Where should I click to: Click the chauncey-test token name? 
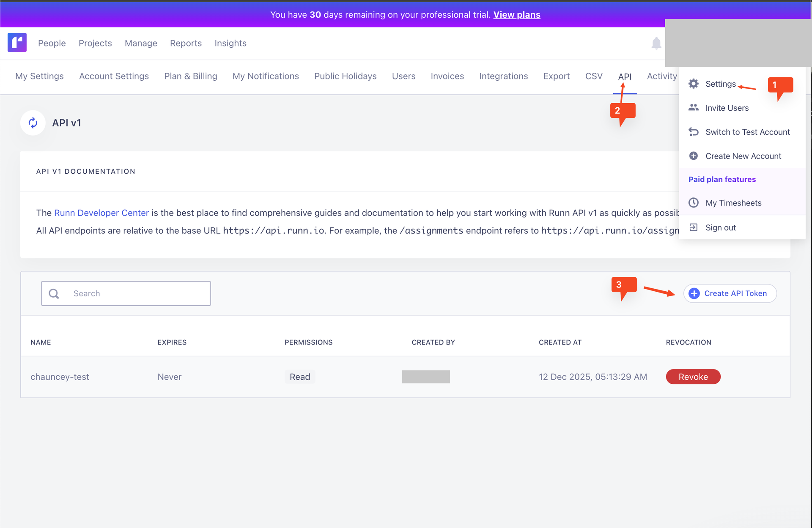60,377
